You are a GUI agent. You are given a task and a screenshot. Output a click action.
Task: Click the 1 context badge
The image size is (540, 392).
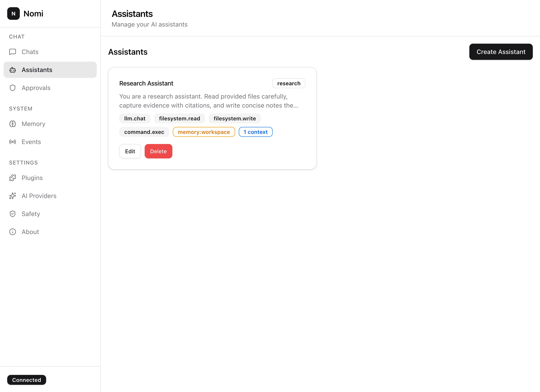coord(255,132)
